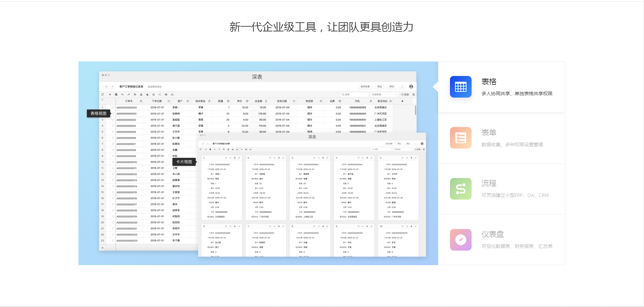Click the print icon in the table-view toolbar
This screenshot has width=644, height=307.
tap(166, 95)
